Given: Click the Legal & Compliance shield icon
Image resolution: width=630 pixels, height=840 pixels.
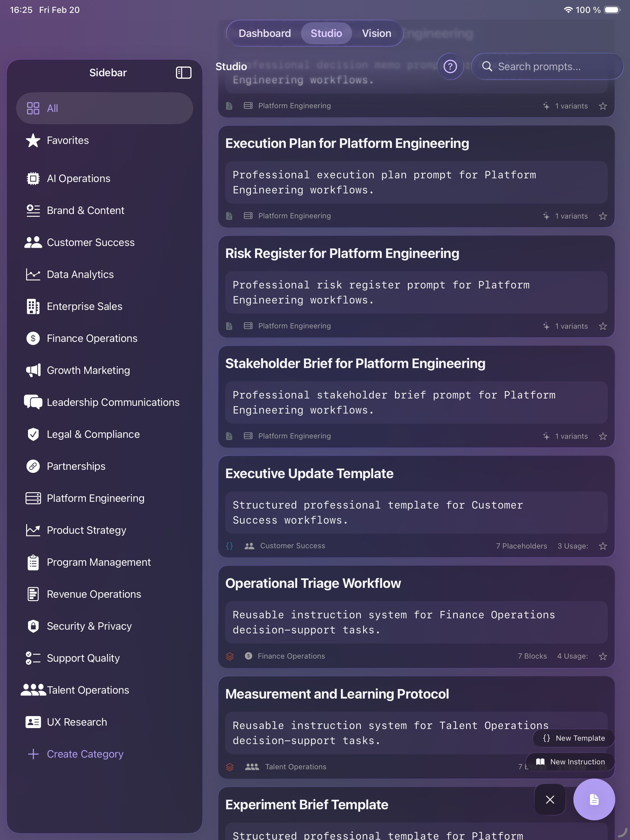Looking at the screenshot, I should (x=33, y=434).
